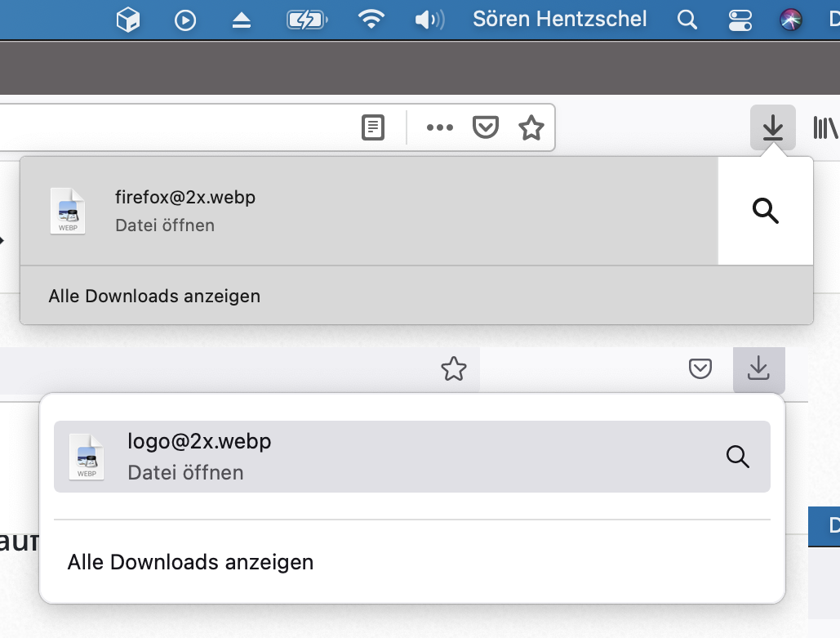
Task: Open Control Center toggles in menu bar
Action: pos(740,20)
